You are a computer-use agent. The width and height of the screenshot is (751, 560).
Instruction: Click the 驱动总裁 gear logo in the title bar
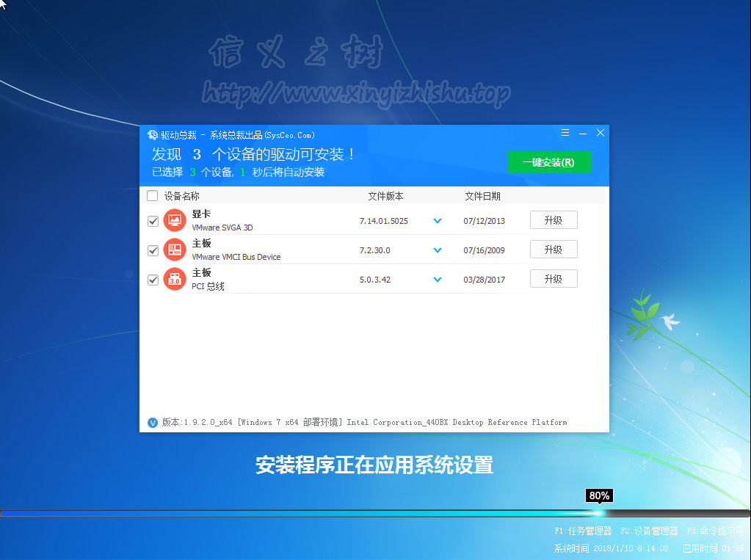[x=153, y=135]
